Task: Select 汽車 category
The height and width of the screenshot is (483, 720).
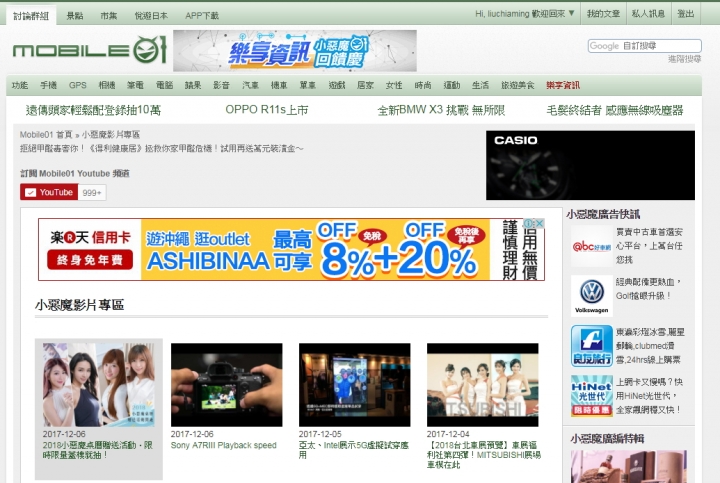Action: 250,85
